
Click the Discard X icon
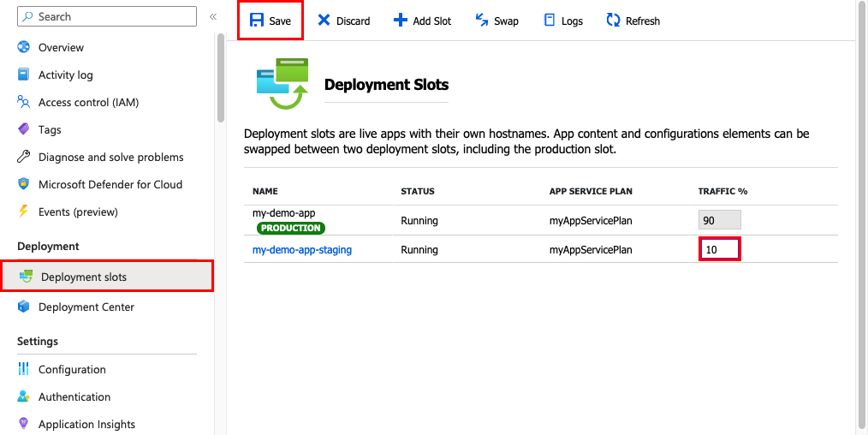click(x=324, y=21)
